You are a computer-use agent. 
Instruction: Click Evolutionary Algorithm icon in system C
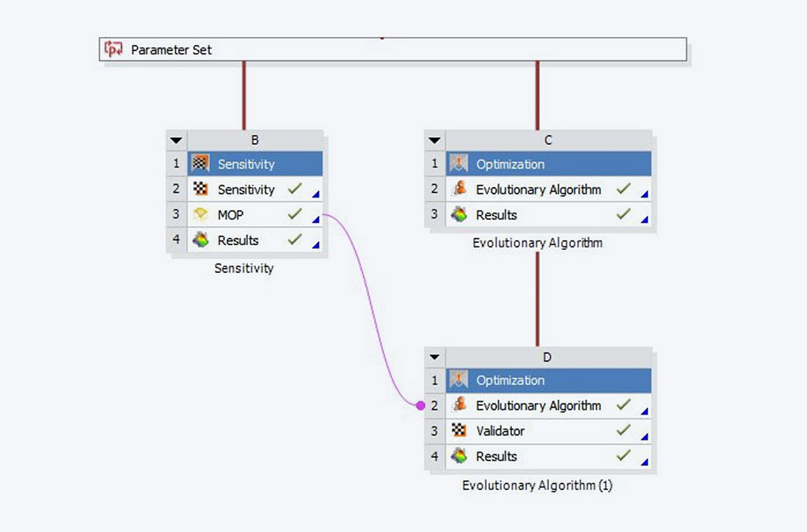point(459,189)
